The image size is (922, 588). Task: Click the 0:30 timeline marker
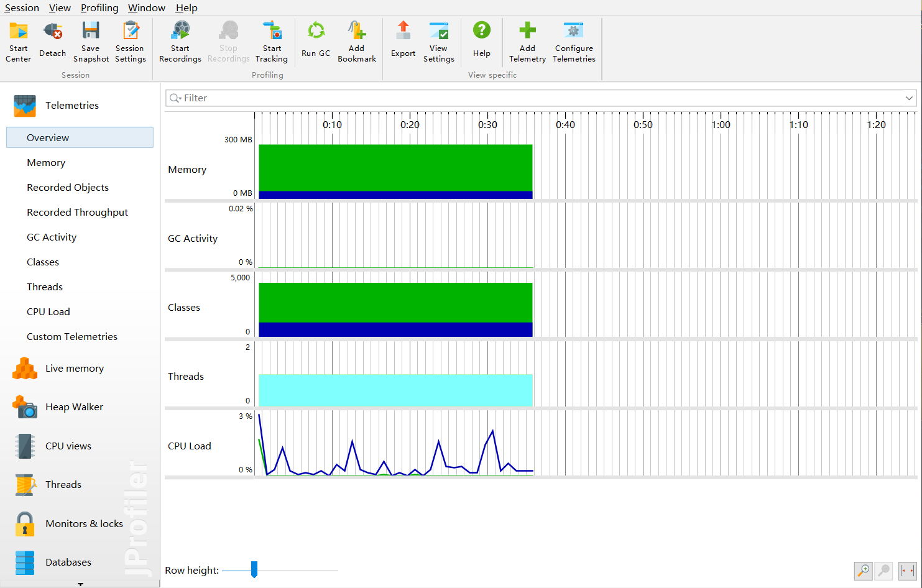pos(487,125)
